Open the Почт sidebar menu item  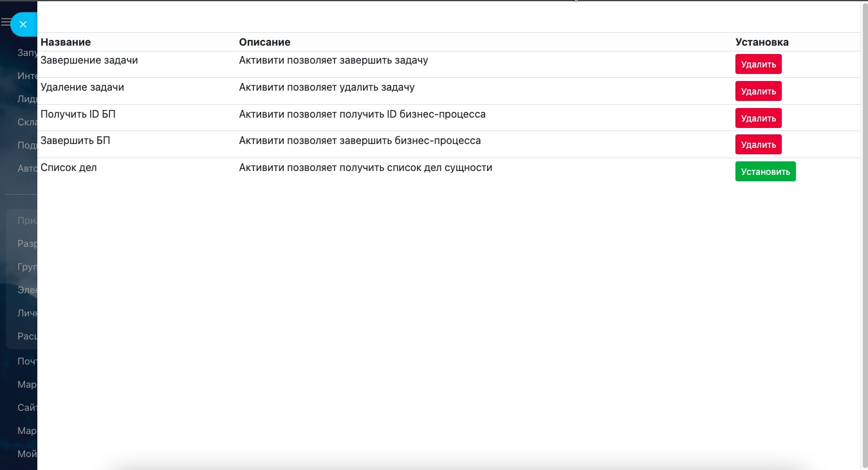coord(27,361)
